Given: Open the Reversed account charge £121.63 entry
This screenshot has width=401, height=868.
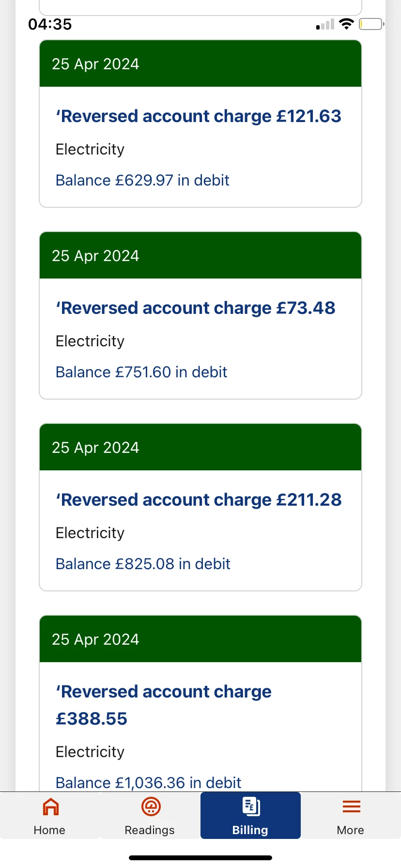Looking at the screenshot, I should pos(199,116).
